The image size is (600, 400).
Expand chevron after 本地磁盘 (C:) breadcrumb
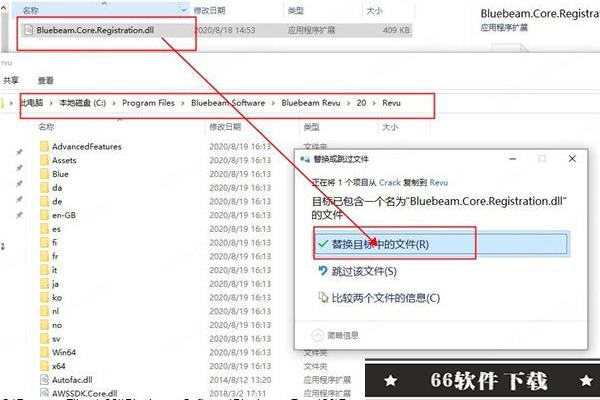coord(114,103)
